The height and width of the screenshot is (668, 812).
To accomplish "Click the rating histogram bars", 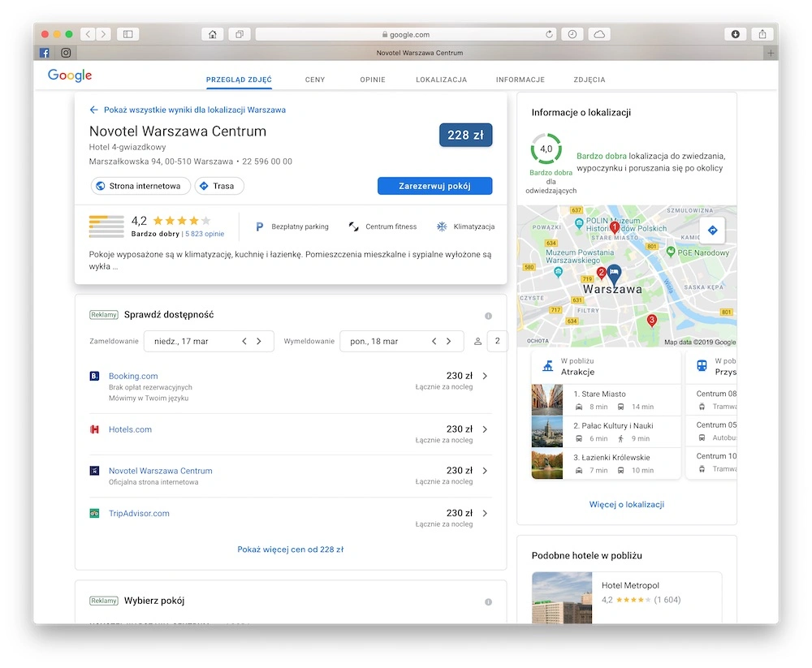I will 106,226.
